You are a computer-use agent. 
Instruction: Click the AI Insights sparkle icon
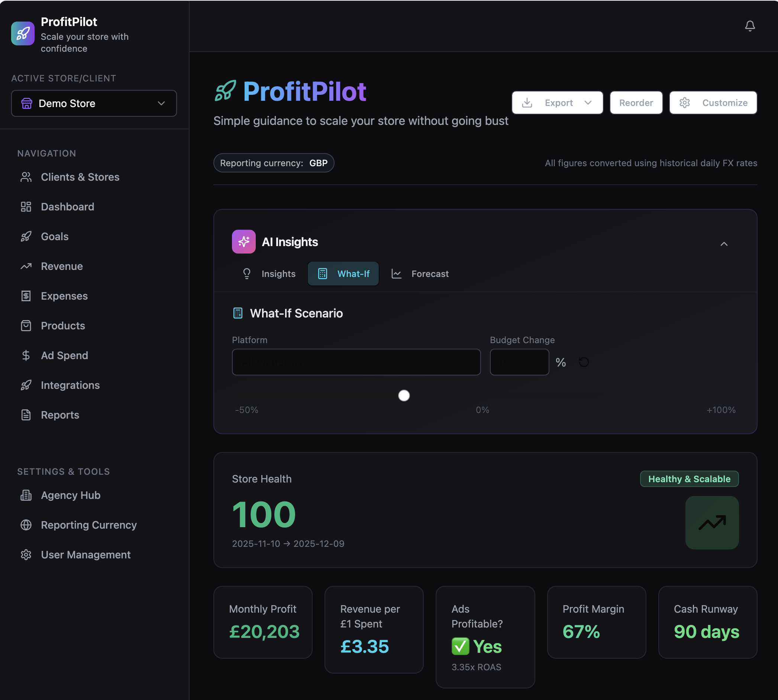click(243, 242)
